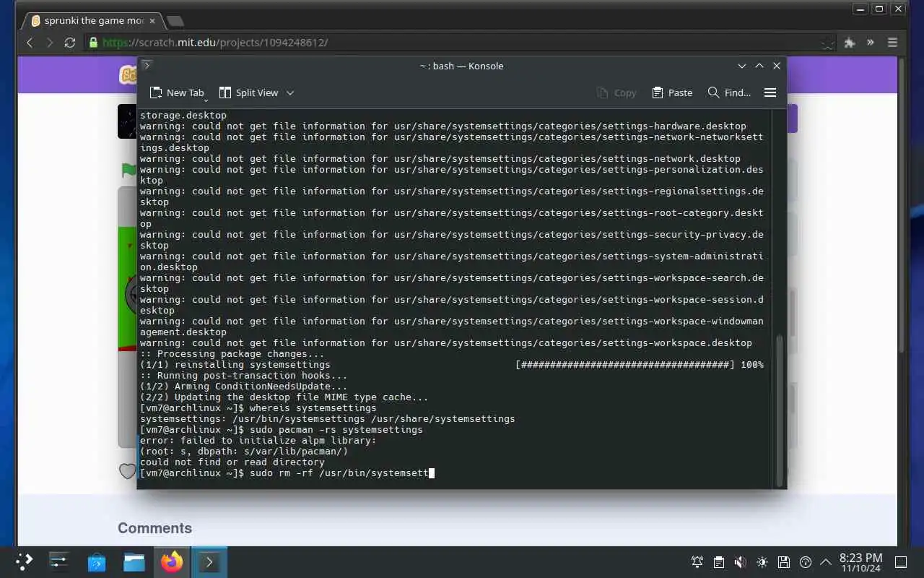924x578 pixels.
Task: Click the Comments heading on Scratch page
Action: pyautogui.click(x=154, y=528)
